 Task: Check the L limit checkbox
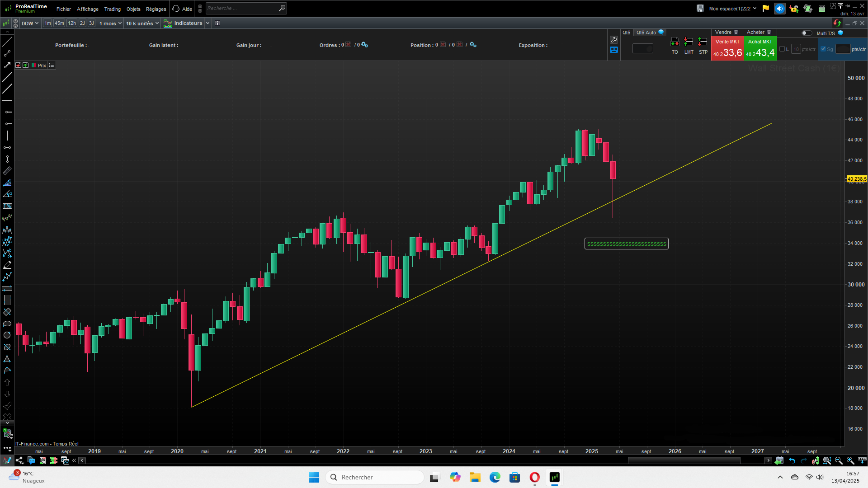(x=782, y=49)
